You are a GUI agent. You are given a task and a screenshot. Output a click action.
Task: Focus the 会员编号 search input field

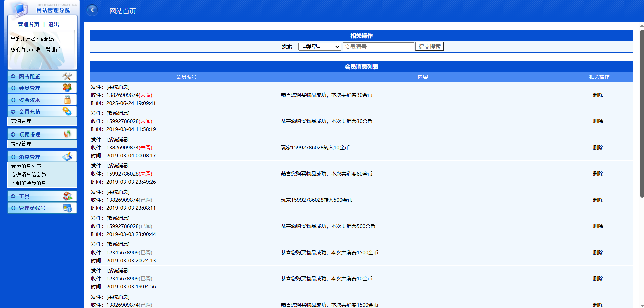[x=378, y=47]
